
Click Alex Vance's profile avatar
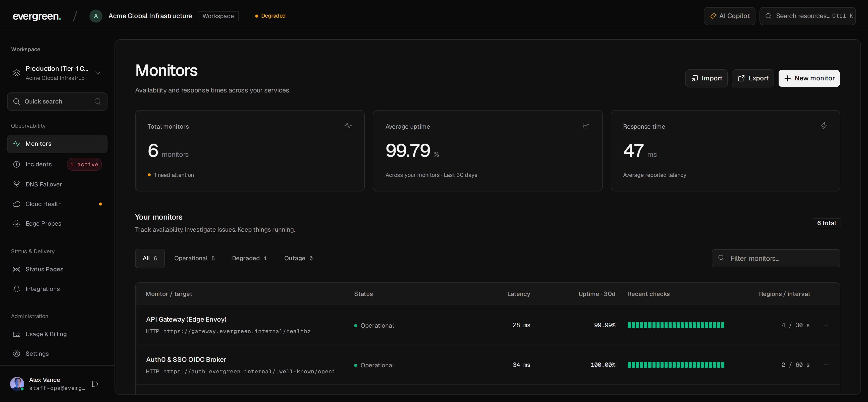coord(17,384)
